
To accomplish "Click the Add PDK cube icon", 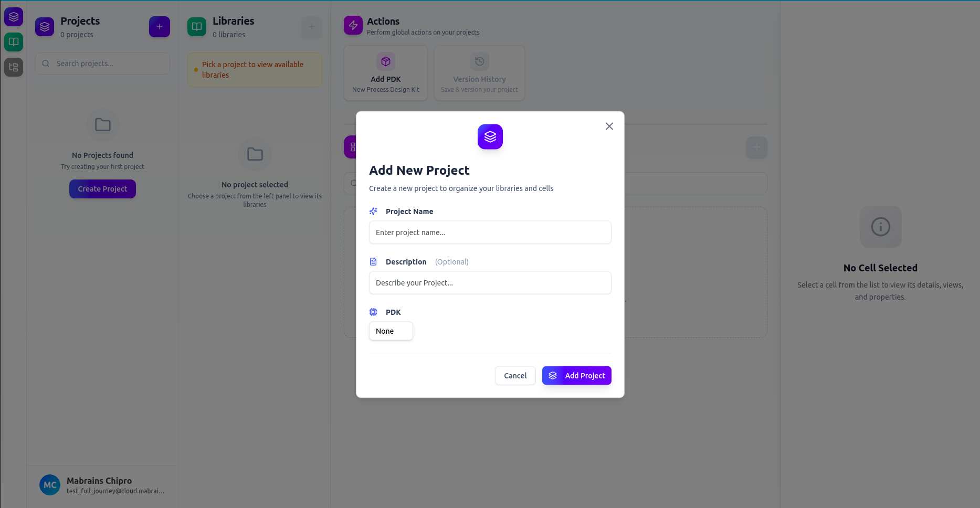I will click(x=385, y=61).
